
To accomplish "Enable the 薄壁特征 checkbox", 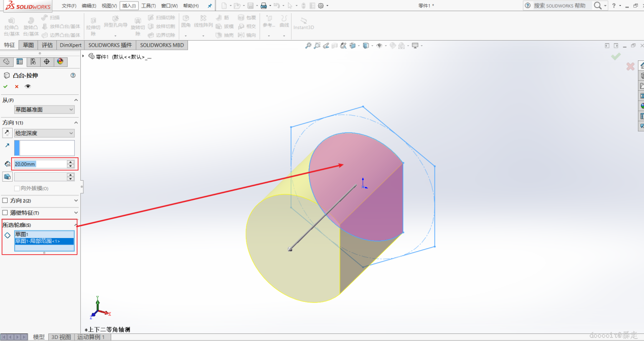I will [x=6, y=213].
